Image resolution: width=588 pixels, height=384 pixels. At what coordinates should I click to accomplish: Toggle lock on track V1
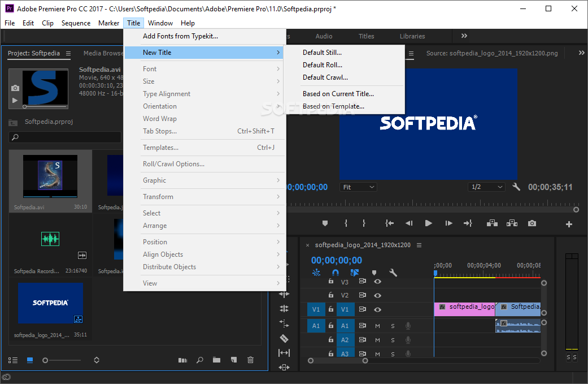click(x=331, y=309)
